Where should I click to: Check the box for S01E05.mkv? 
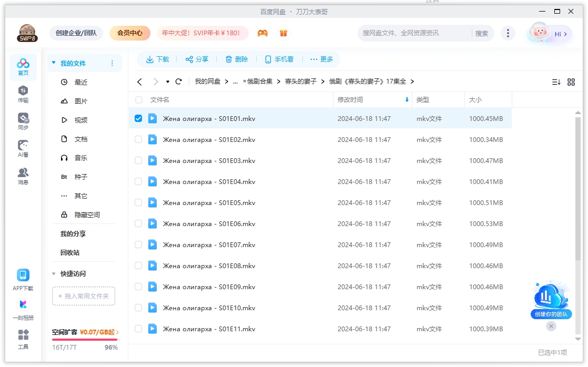tap(138, 202)
